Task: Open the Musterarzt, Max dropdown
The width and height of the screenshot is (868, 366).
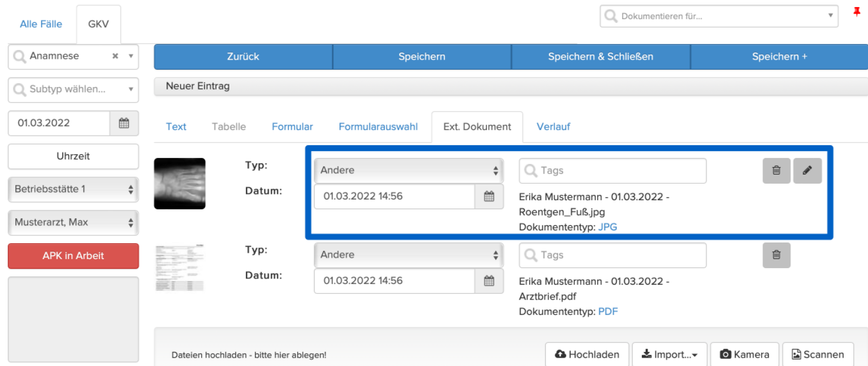Action: (x=73, y=223)
